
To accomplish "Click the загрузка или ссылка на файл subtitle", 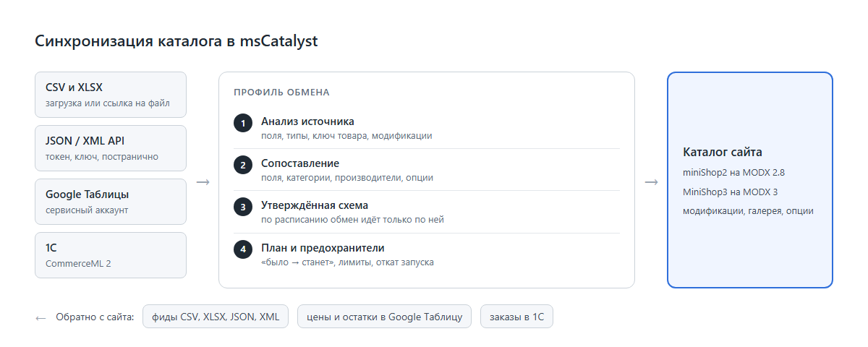I will (x=108, y=103).
